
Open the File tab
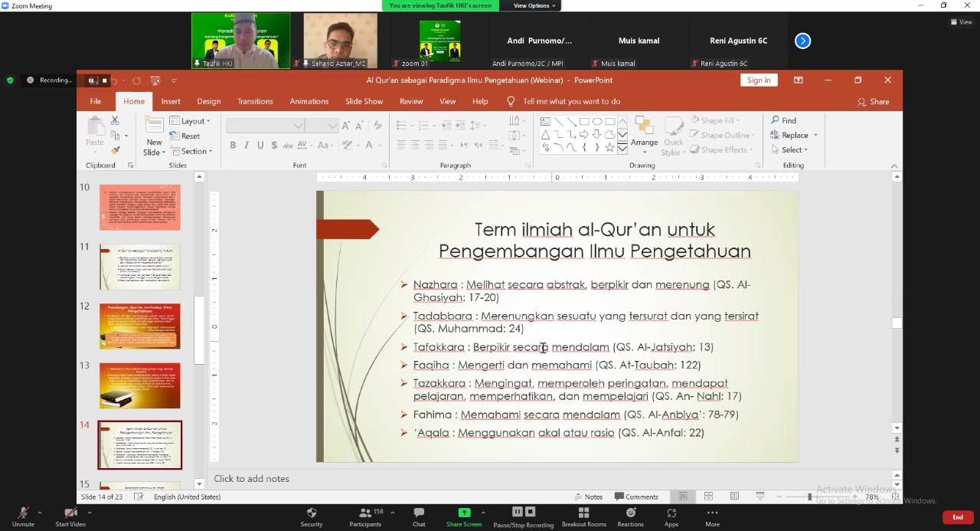[96, 101]
